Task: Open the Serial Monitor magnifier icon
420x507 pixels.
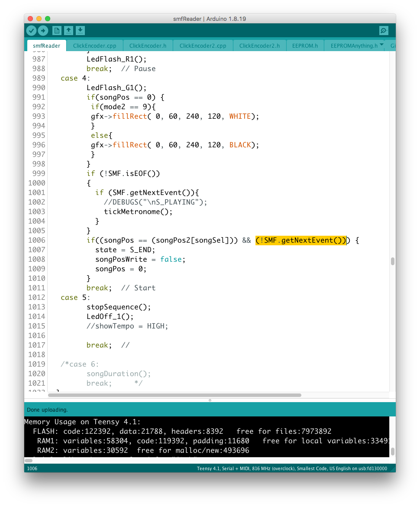Action: pos(384,30)
